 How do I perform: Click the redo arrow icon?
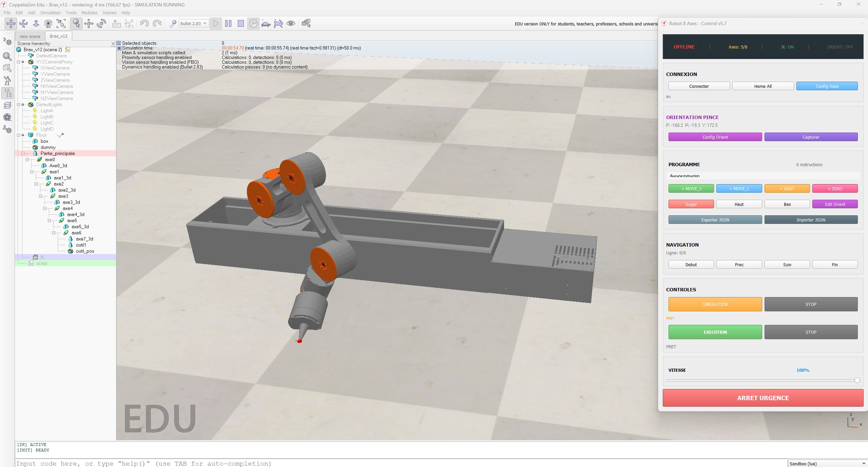coord(157,23)
